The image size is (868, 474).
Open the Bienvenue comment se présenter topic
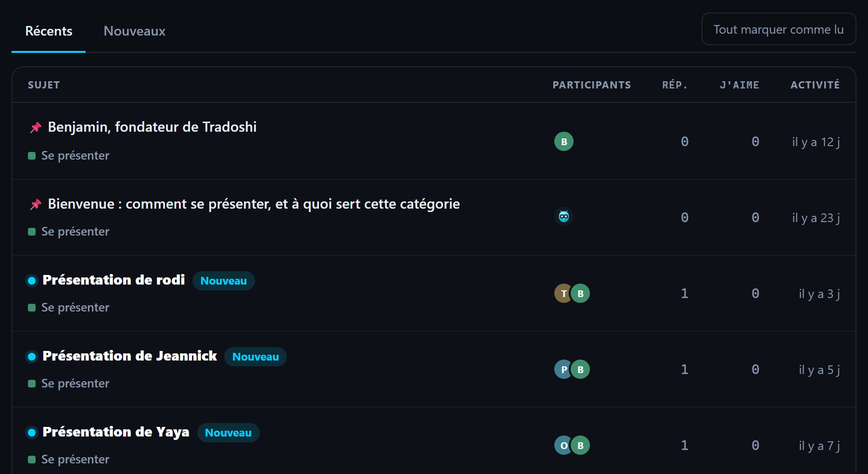click(254, 204)
